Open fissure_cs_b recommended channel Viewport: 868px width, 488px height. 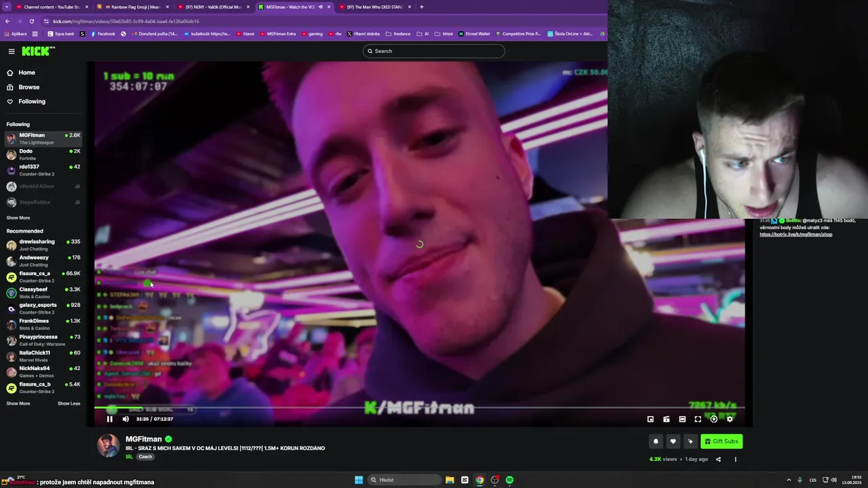pyautogui.click(x=43, y=388)
